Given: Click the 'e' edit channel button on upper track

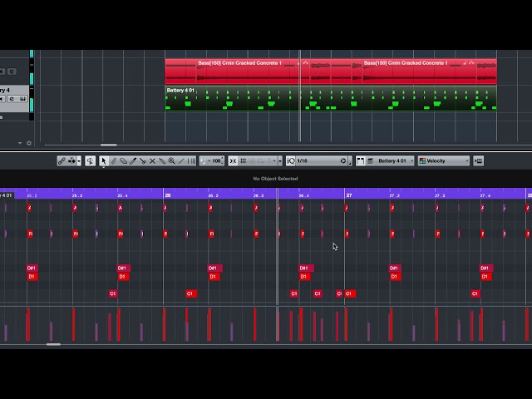Looking at the screenshot, I should click(x=12, y=71).
